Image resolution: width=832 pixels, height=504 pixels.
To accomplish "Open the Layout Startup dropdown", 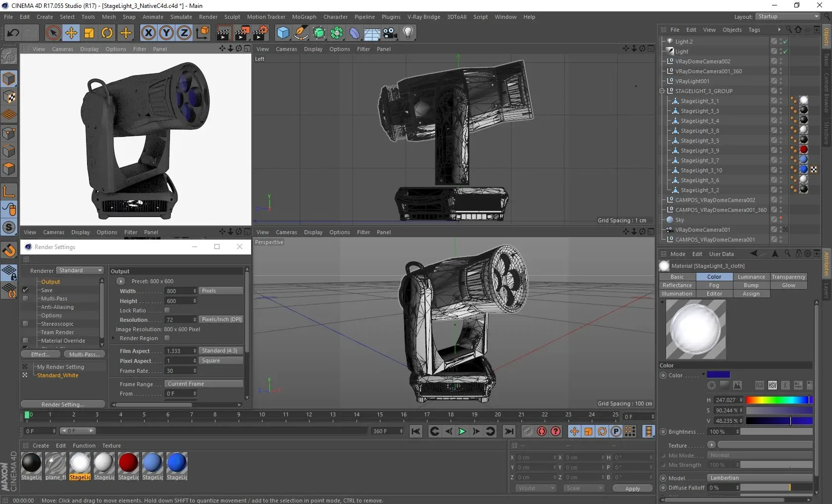I will 788,16.
